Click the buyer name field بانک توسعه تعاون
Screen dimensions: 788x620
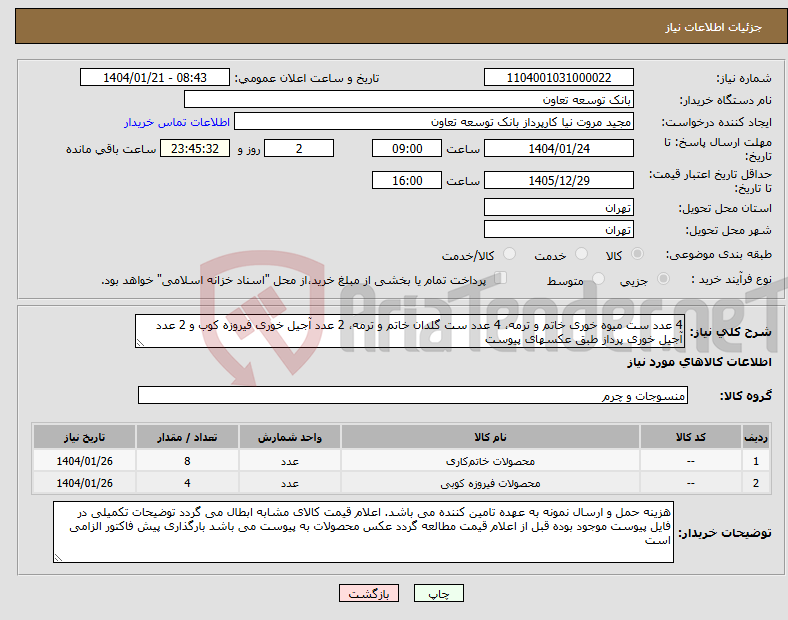click(409, 99)
